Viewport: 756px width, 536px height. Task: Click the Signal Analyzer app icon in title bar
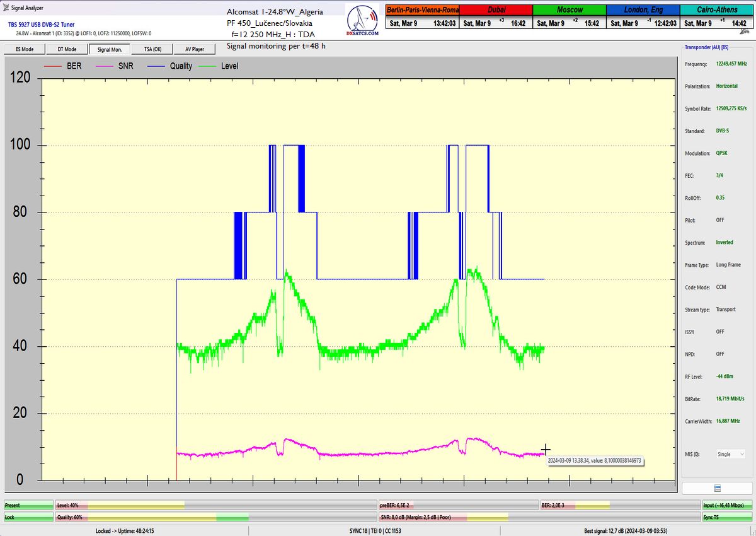tap(6, 8)
